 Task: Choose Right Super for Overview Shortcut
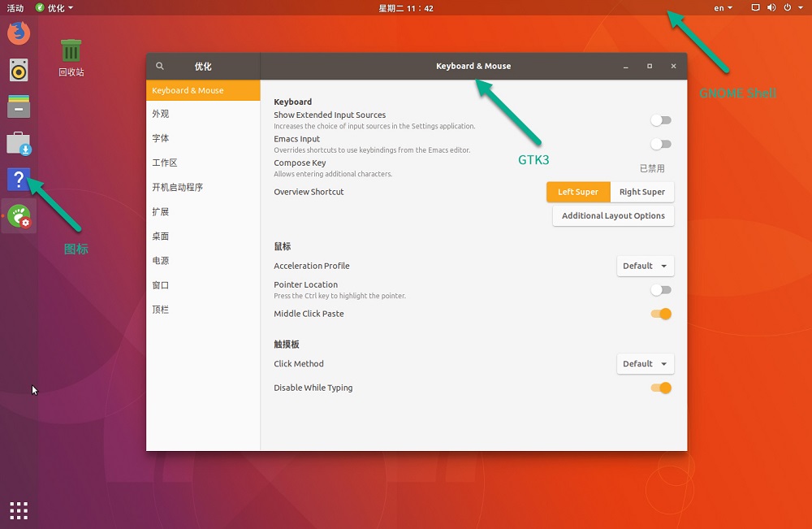point(641,193)
